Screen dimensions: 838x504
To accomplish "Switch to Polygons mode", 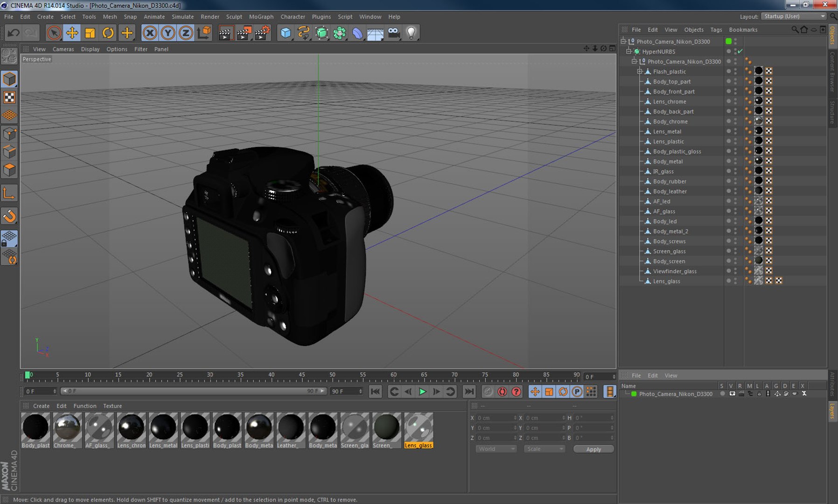I will tap(9, 170).
